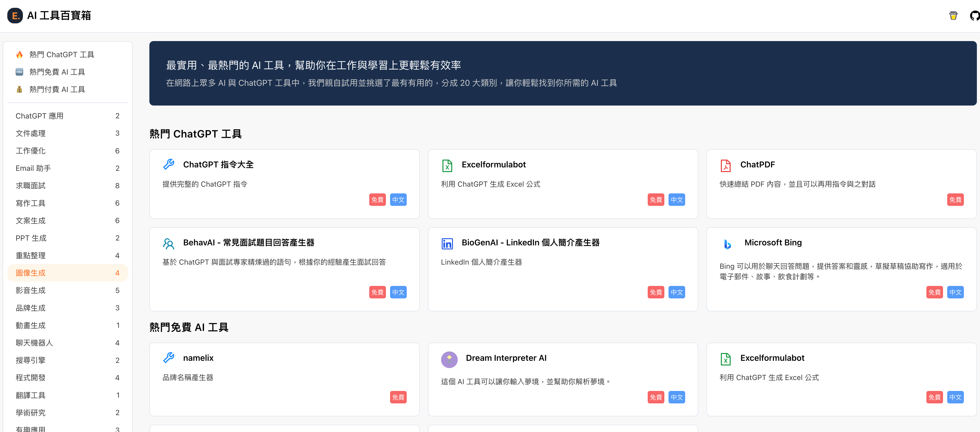
Task: Select 工作優化 category
Action: tap(68, 151)
